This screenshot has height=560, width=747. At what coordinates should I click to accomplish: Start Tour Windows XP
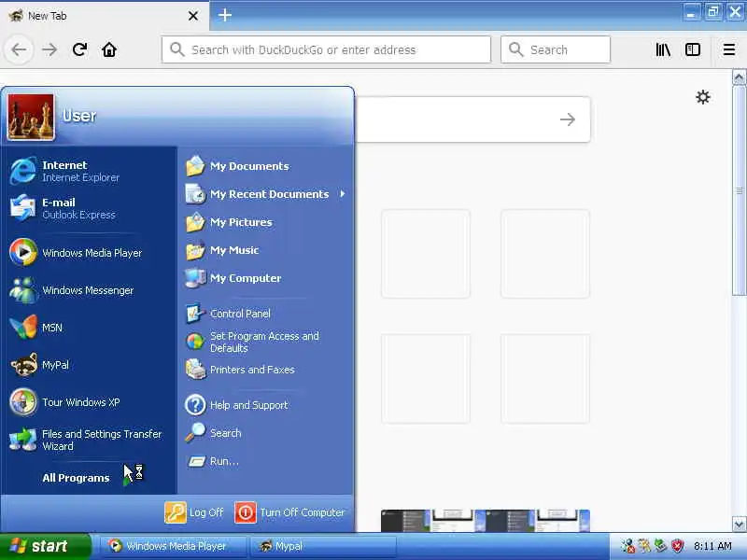(89, 402)
